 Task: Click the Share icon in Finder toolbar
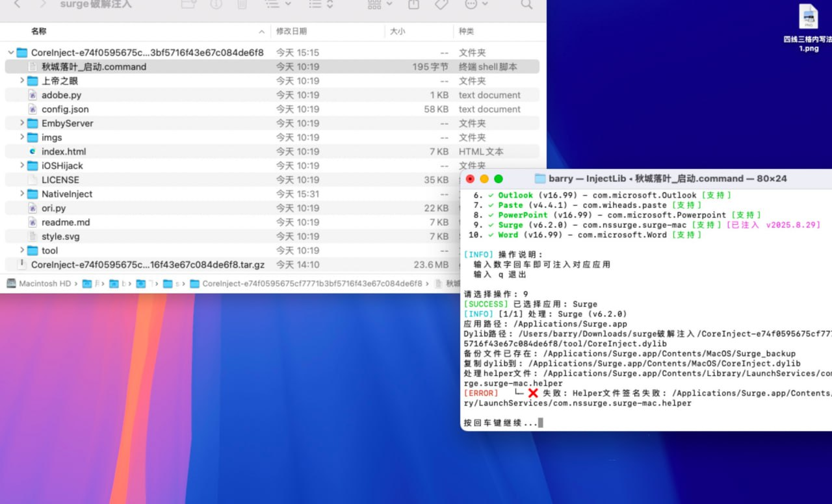(413, 5)
